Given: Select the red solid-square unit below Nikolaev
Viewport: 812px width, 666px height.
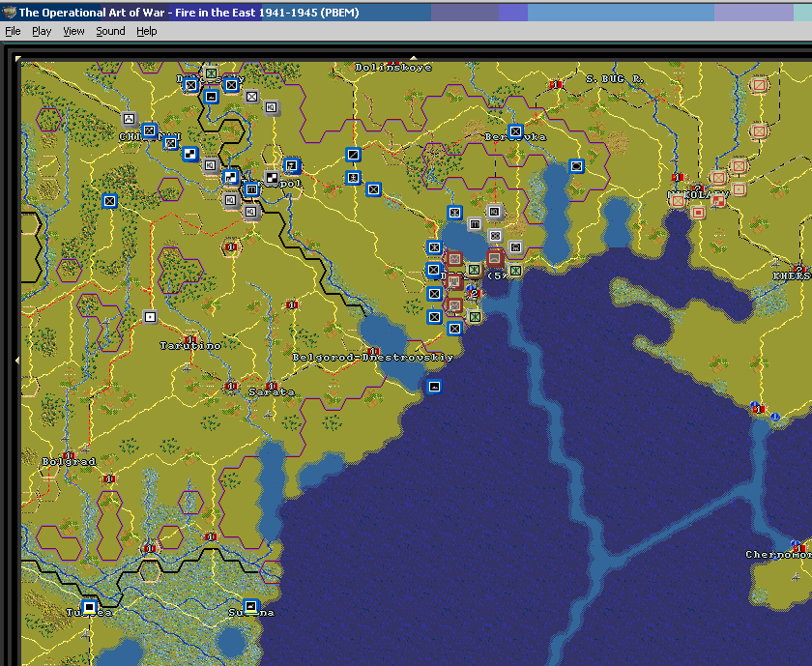Looking at the screenshot, I should click(698, 213).
